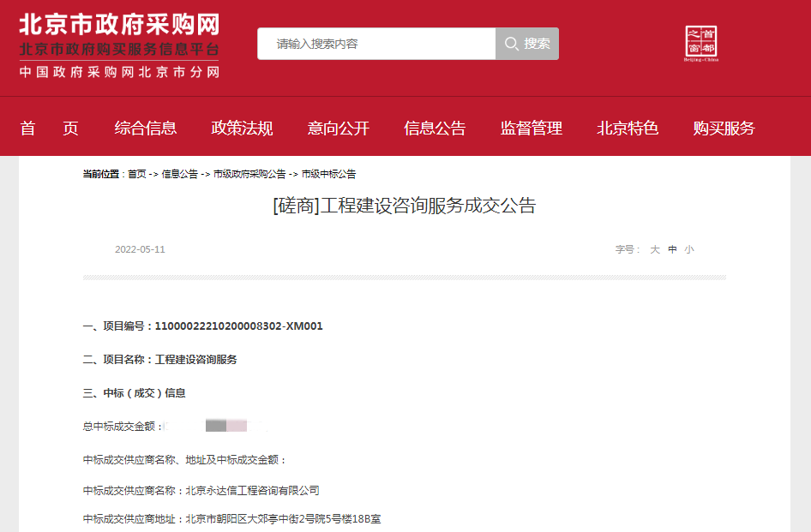Click the 市级政府采购公告 breadcrumb link
811x532 pixels.
249,174
